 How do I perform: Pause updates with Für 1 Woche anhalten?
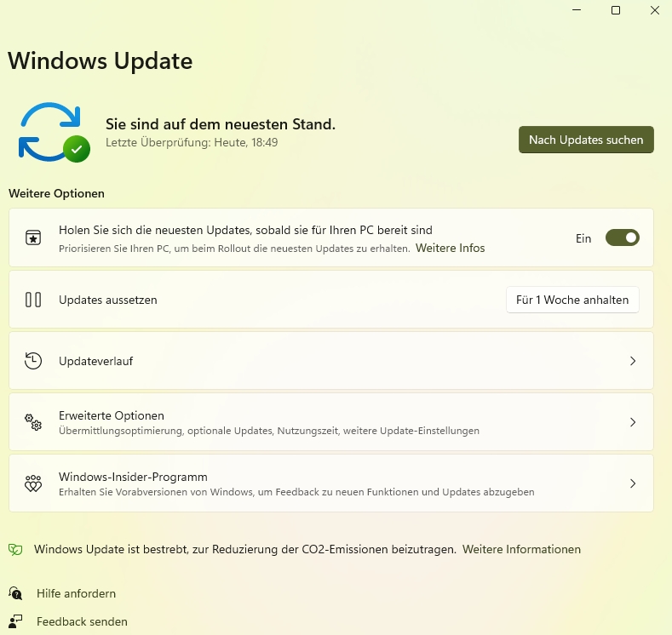572,300
